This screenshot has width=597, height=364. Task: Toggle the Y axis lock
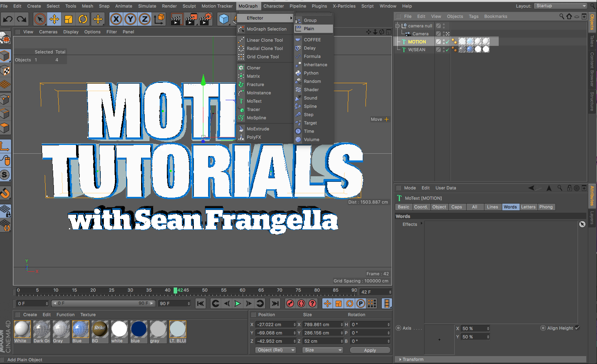tap(130, 19)
